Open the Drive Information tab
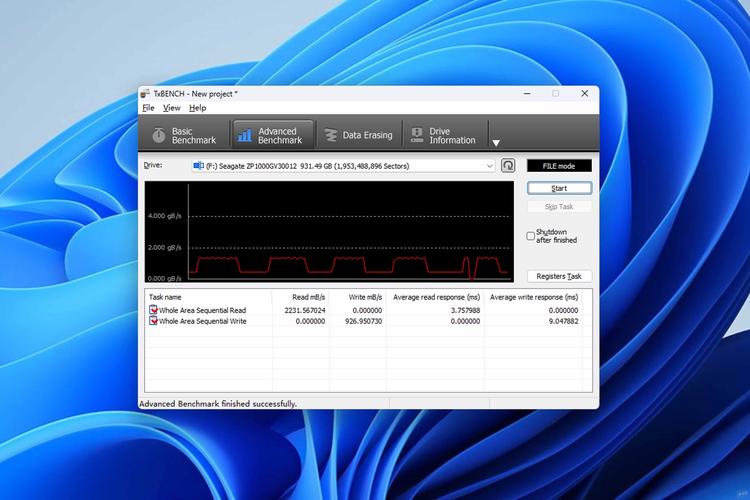The width and height of the screenshot is (750, 500). pyautogui.click(x=444, y=136)
